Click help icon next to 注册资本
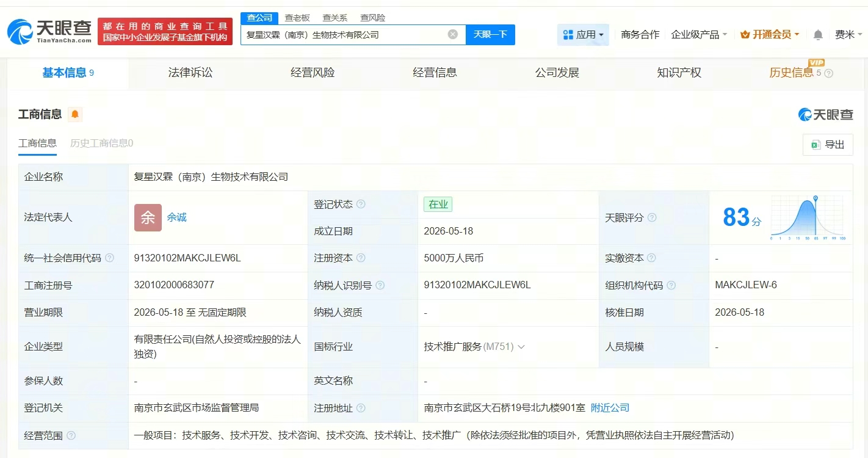Viewport: 868px width, 458px height. [361, 258]
